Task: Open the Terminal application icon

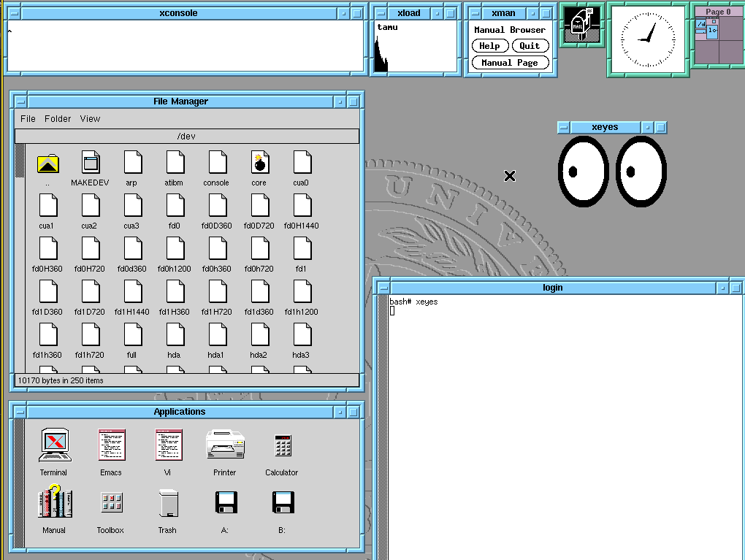Action: pyautogui.click(x=55, y=445)
